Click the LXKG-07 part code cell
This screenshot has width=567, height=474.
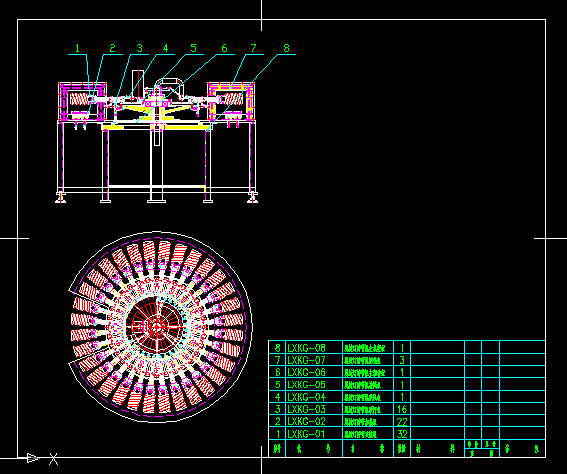click(314, 360)
